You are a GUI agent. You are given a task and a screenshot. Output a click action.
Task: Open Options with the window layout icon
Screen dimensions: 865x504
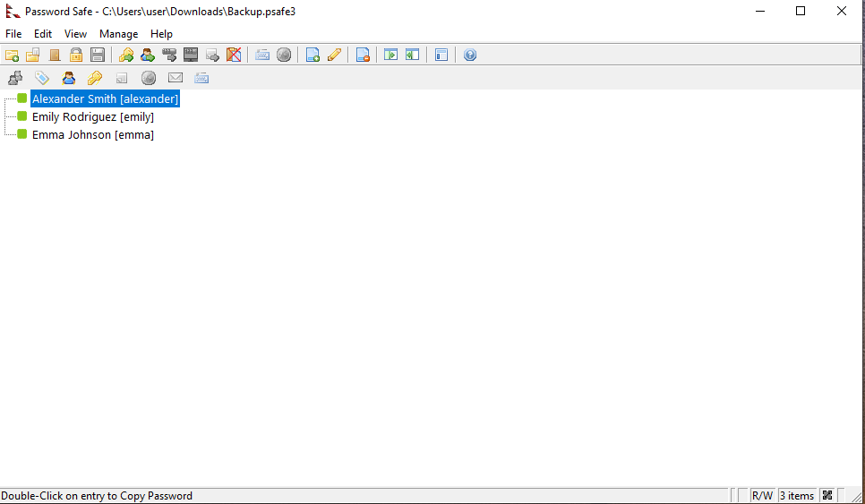coord(441,56)
